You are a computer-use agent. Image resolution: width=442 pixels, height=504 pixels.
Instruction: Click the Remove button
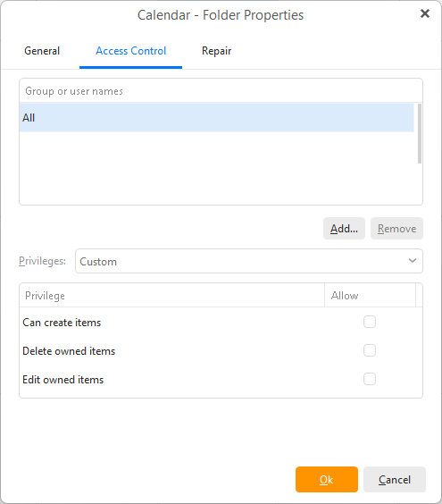396,229
